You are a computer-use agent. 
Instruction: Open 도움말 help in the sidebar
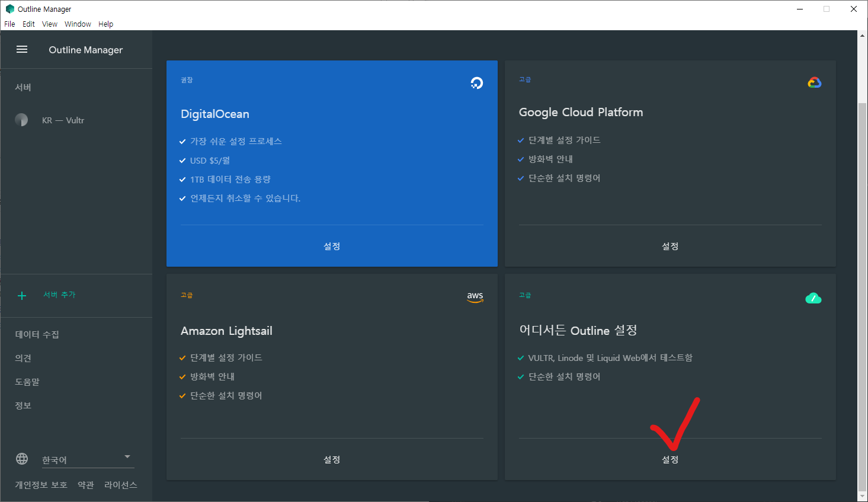coord(27,382)
